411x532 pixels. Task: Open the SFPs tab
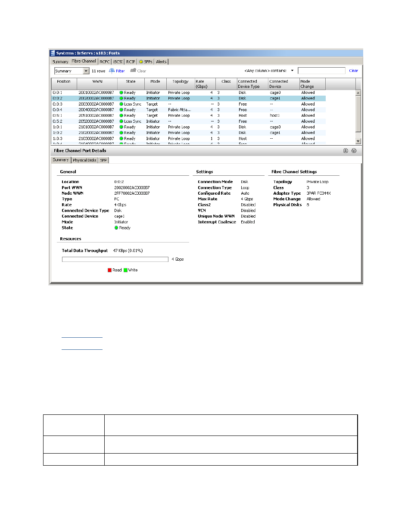click(x=146, y=62)
